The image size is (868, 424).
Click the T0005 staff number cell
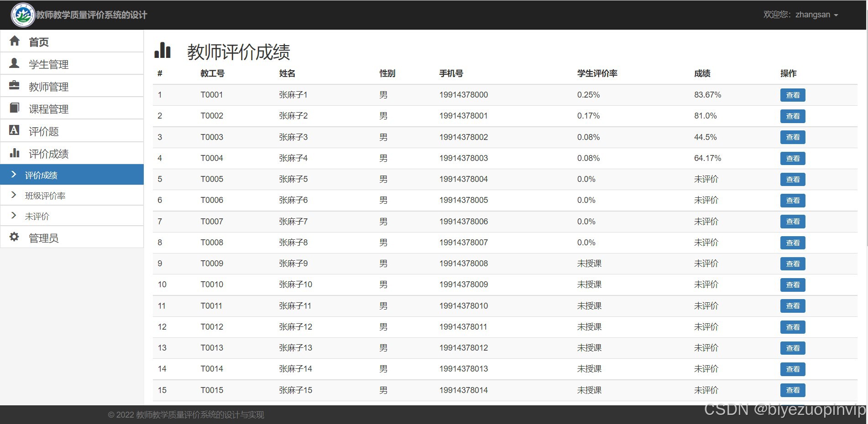click(x=212, y=179)
